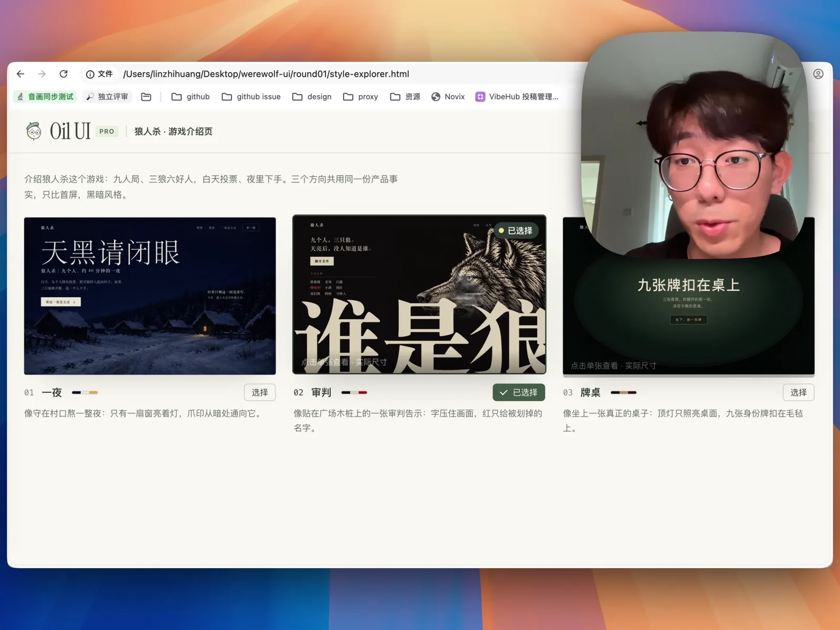
Task: Open the 独立评审 bookmark
Action: [x=108, y=97]
